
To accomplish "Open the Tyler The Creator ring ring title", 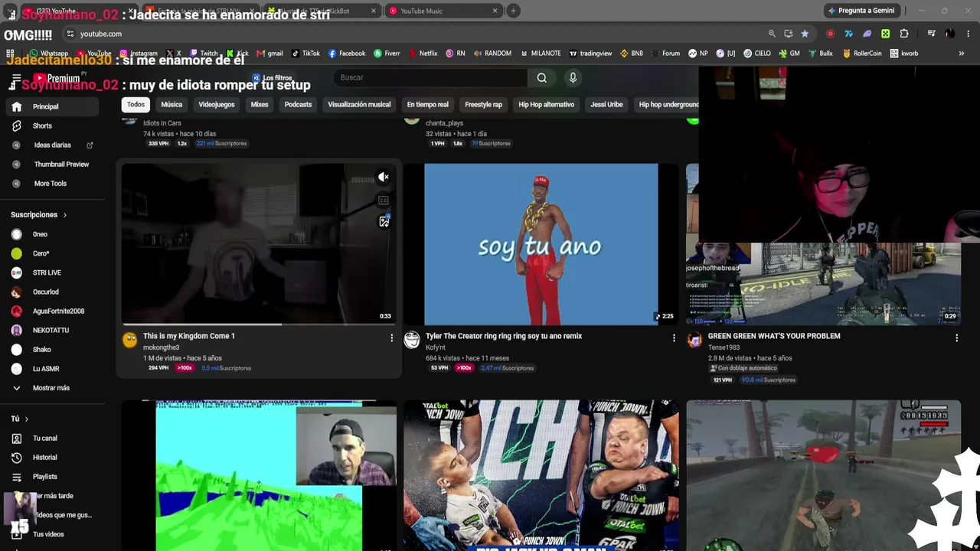I will 504,336.
